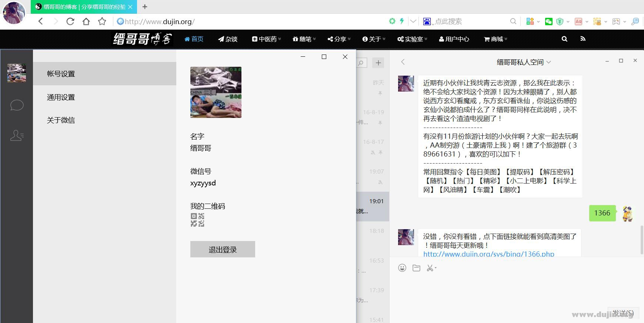The height and width of the screenshot is (323, 644).
Task: Click the green lightning speed-mode icon
Action: (402, 21)
